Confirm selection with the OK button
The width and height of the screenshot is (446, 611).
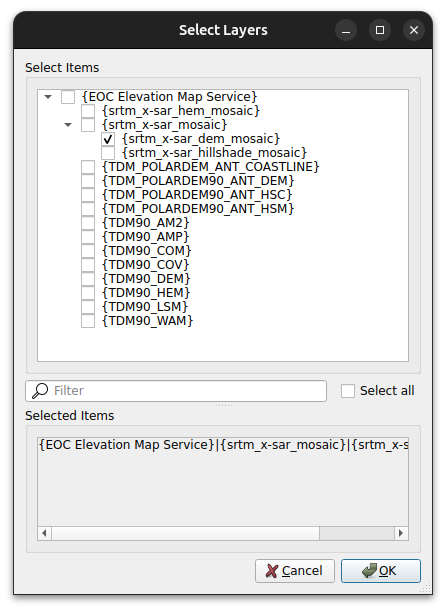(x=381, y=571)
